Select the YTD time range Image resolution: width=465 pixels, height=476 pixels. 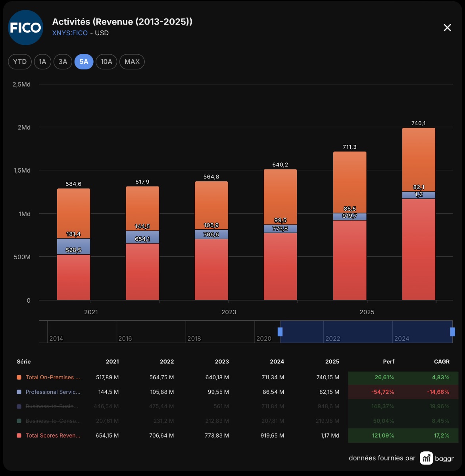[20, 61]
